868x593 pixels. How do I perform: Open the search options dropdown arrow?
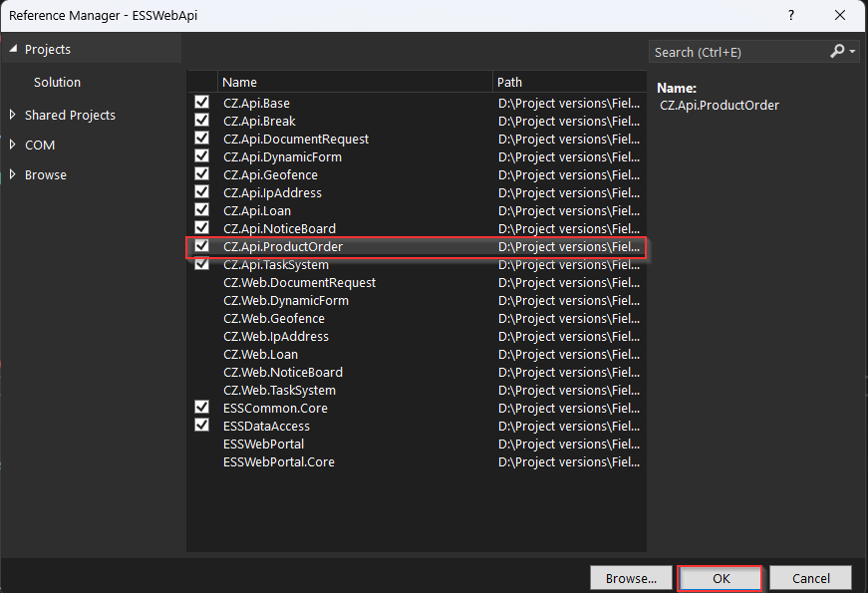(x=852, y=52)
